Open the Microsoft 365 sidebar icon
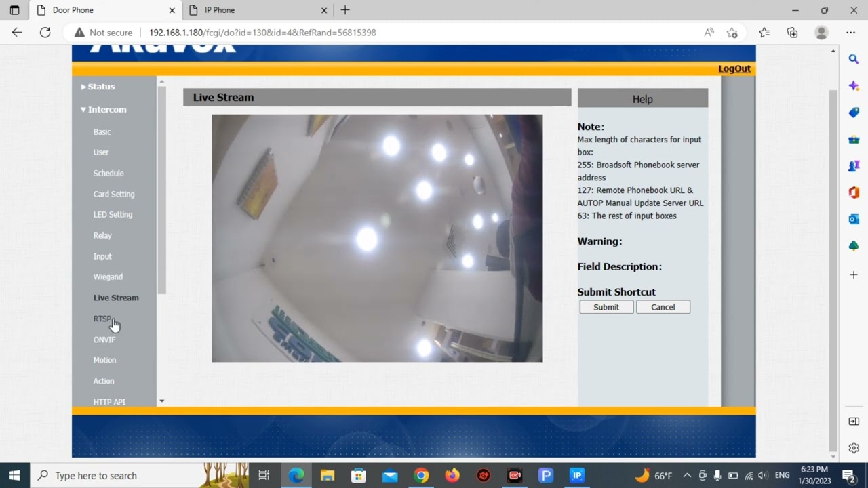868x488 pixels. point(854,192)
